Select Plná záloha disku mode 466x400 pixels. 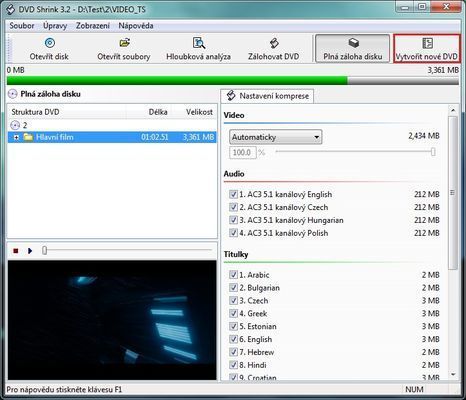click(353, 49)
